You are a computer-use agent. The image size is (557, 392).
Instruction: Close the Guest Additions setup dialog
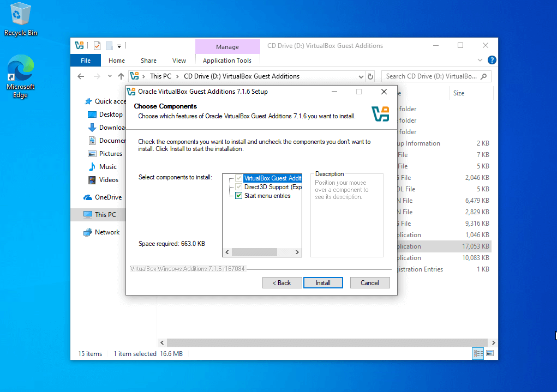(384, 92)
